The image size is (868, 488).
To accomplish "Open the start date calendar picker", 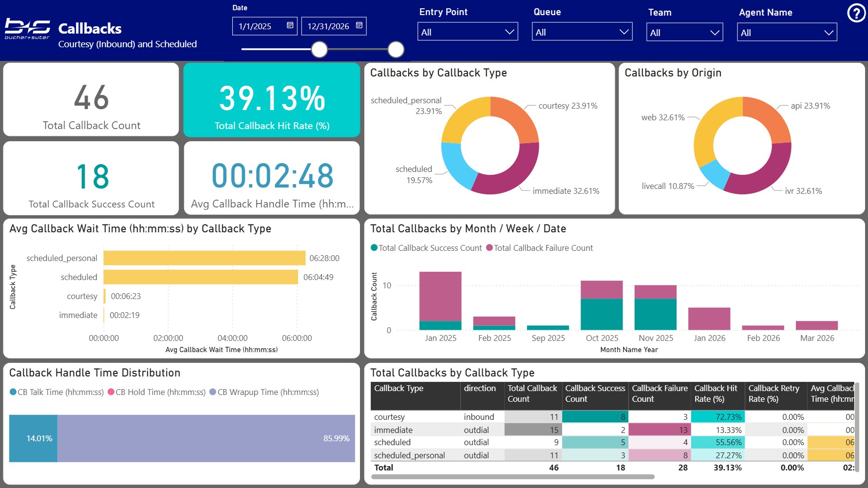I will 290,25.
